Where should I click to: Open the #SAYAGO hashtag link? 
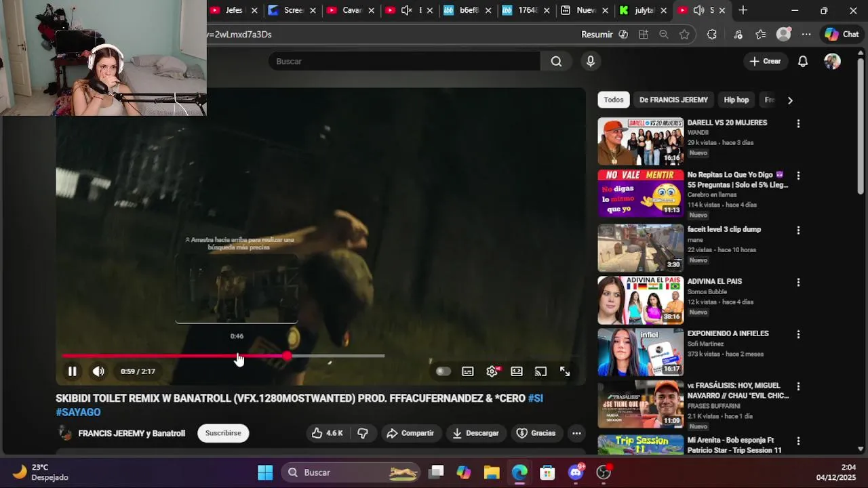coord(78,412)
